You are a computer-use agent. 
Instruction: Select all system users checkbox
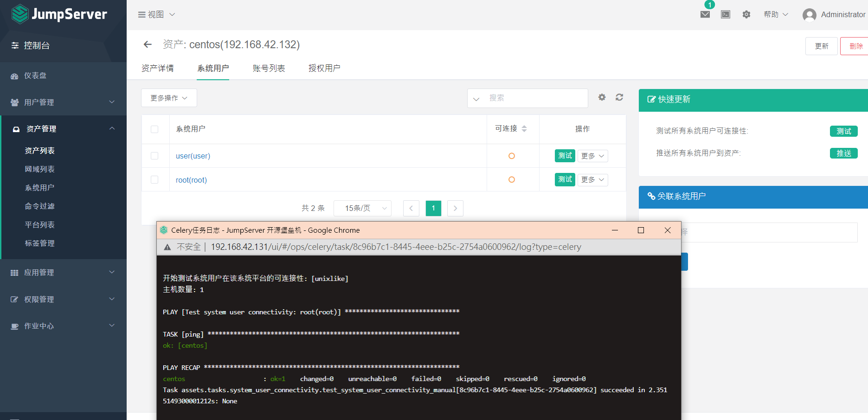click(154, 129)
